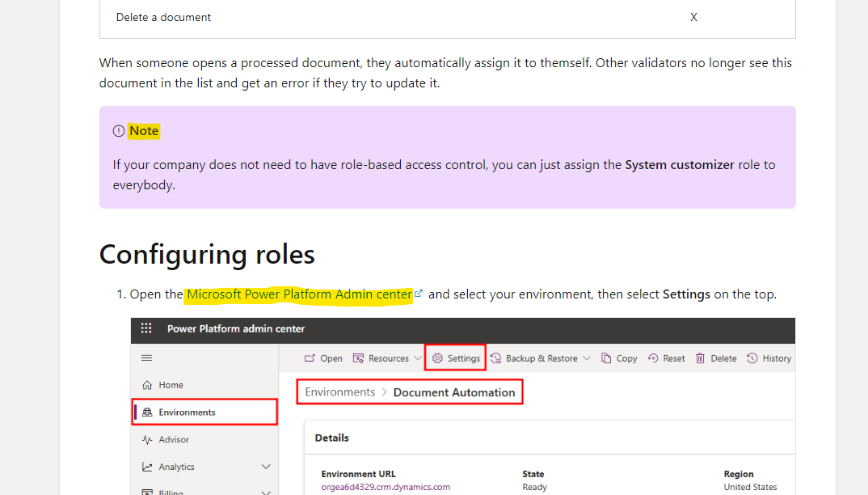Screen dimensions: 868x495
Task: Dismiss the Delete a document dialog with X
Action: tap(693, 16)
